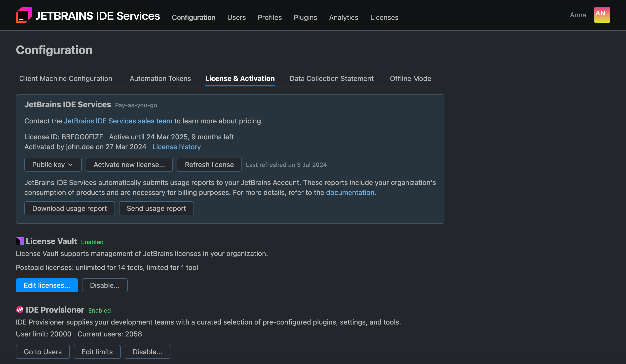
Task: Select the Data Collection Statement tab
Action: pyautogui.click(x=331, y=78)
